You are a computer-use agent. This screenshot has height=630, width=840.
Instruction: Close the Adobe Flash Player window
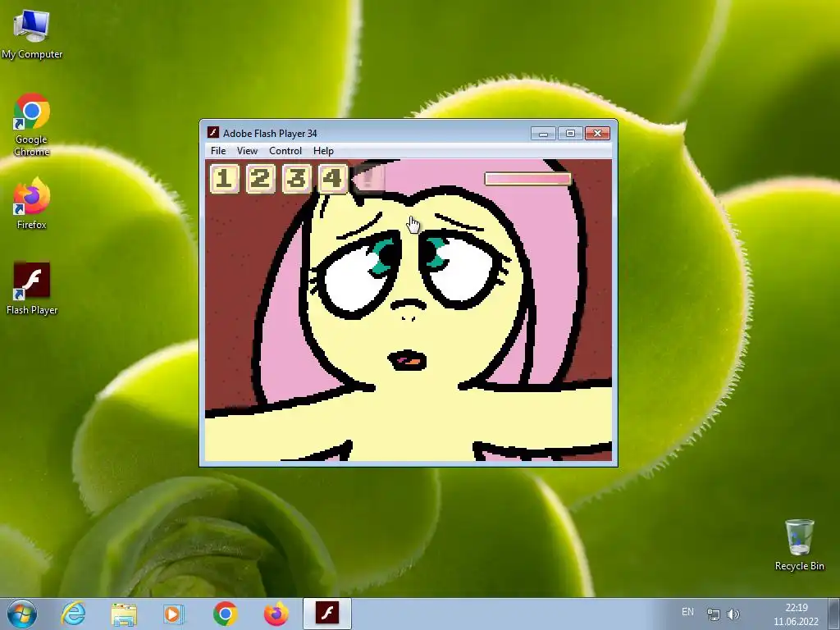(x=597, y=133)
